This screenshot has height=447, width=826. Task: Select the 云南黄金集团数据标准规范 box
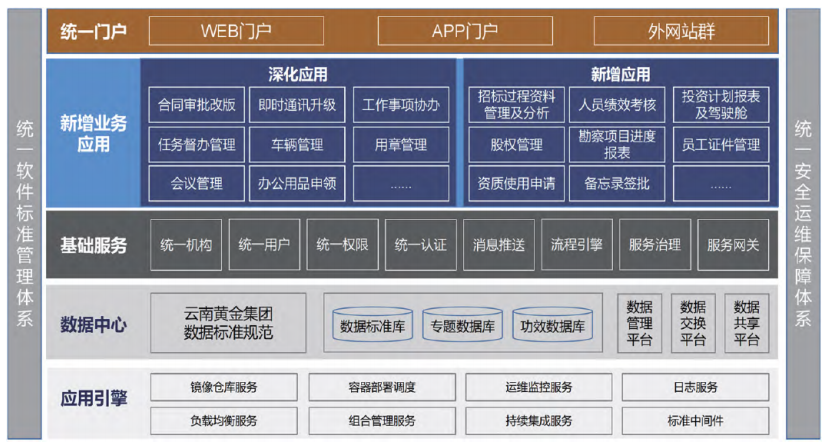228,323
